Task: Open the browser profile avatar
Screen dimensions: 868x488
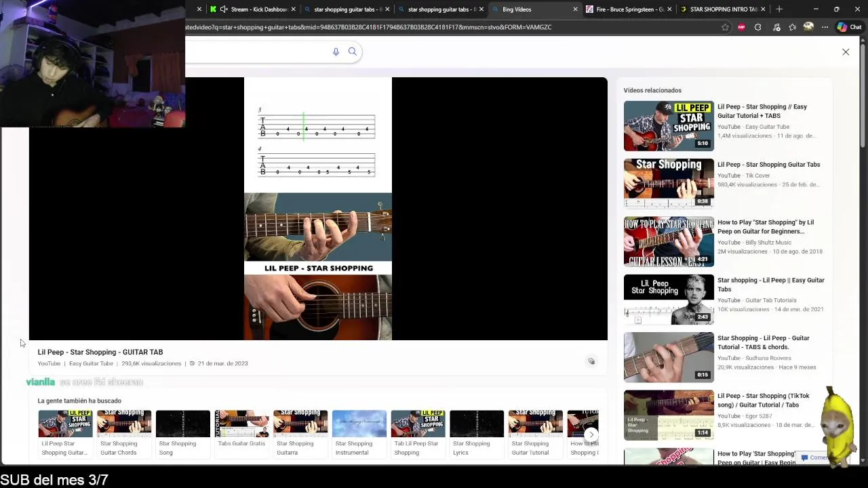Action: tap(808, 27)
